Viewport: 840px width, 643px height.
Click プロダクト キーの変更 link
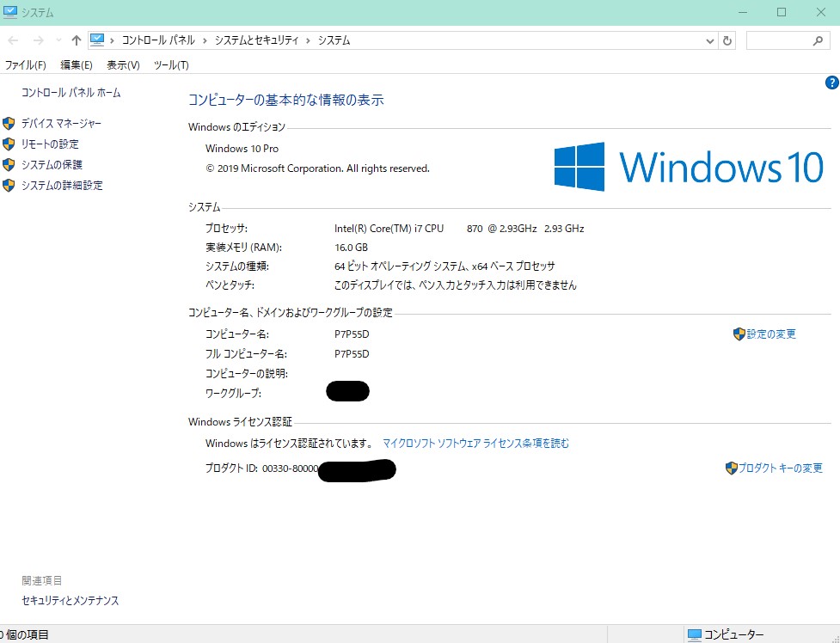click(780, 468)
